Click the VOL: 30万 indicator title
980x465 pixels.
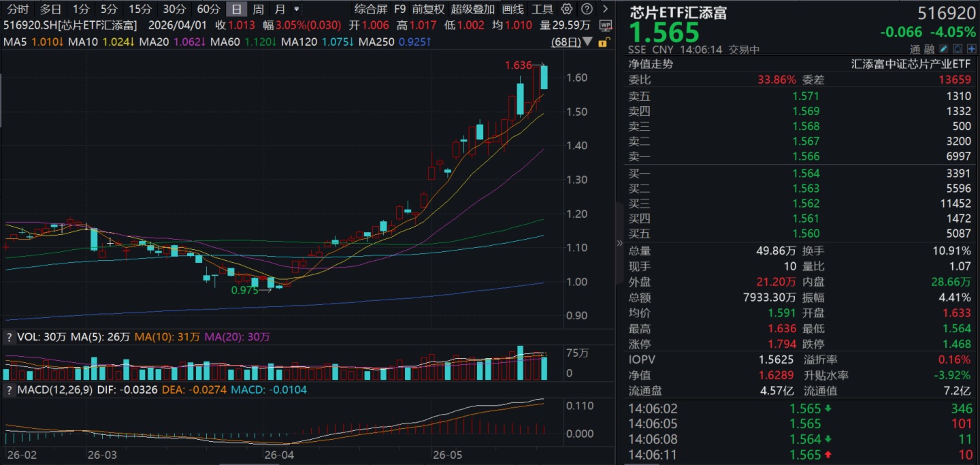pyautogui.click(x=42, y=337)
